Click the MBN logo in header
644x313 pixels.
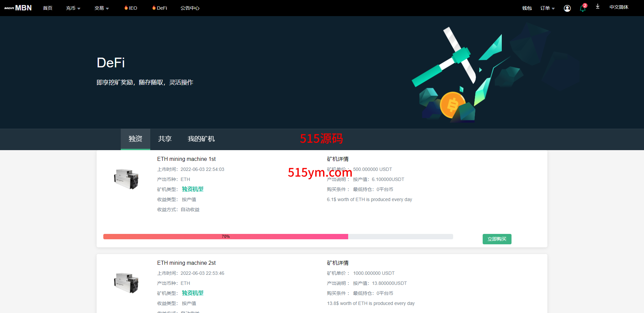(x=18, y=8)
